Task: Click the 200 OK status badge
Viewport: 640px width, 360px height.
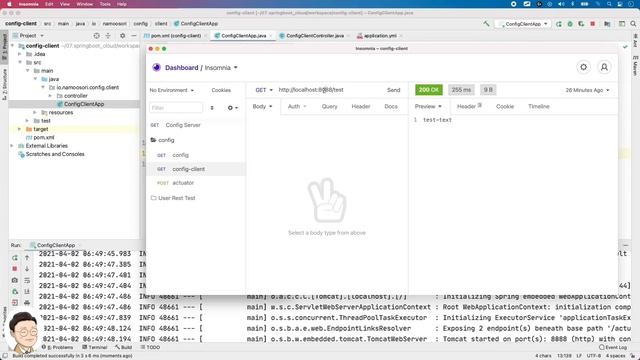Action: [429, 90]
